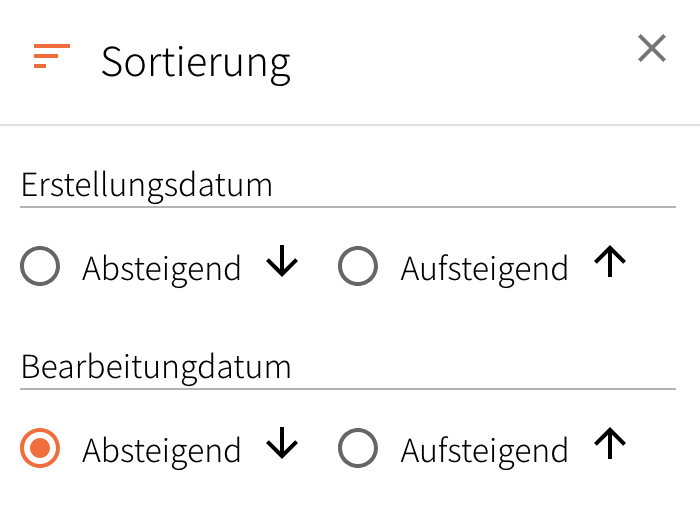
Task: Click up arrow icon for Erstellungsdatum ascending
Action: pyautogui.click(x=610, y=263)
